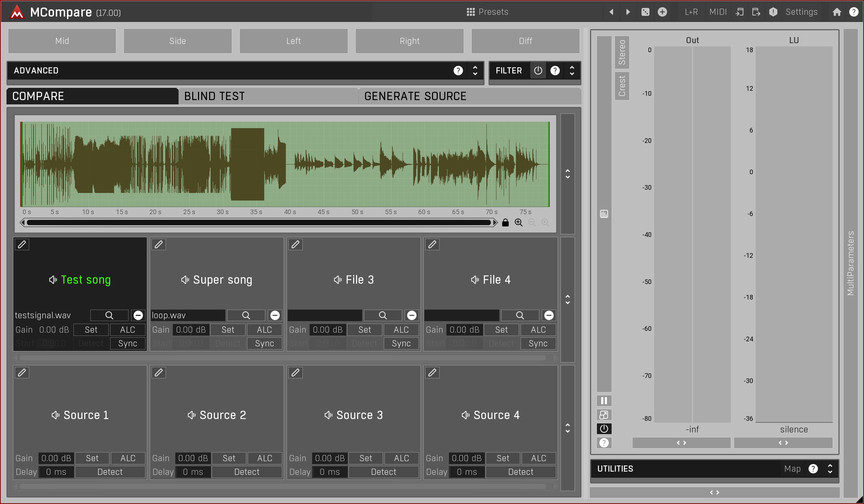The height and width of the screenshot is (504, 864).
Task: Enable the Mid channel mode button
Action: (x=62, y=41)
